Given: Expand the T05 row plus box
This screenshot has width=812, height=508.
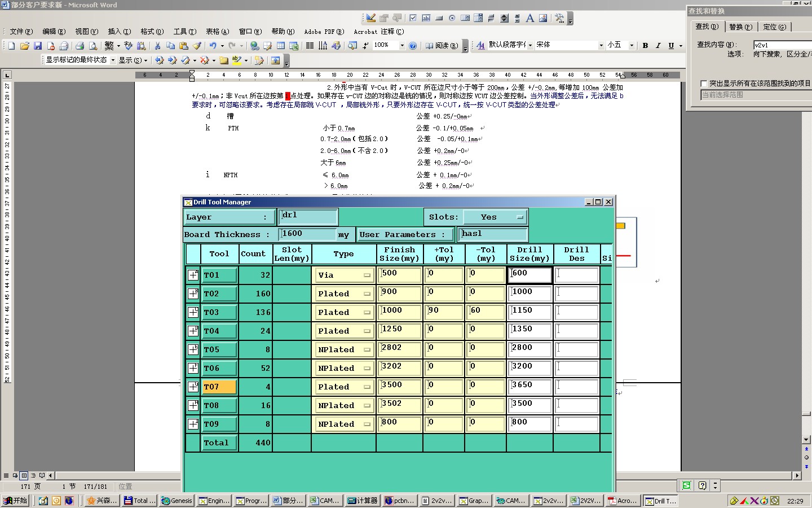Looking at the screenshot, I should coord(193,349).
